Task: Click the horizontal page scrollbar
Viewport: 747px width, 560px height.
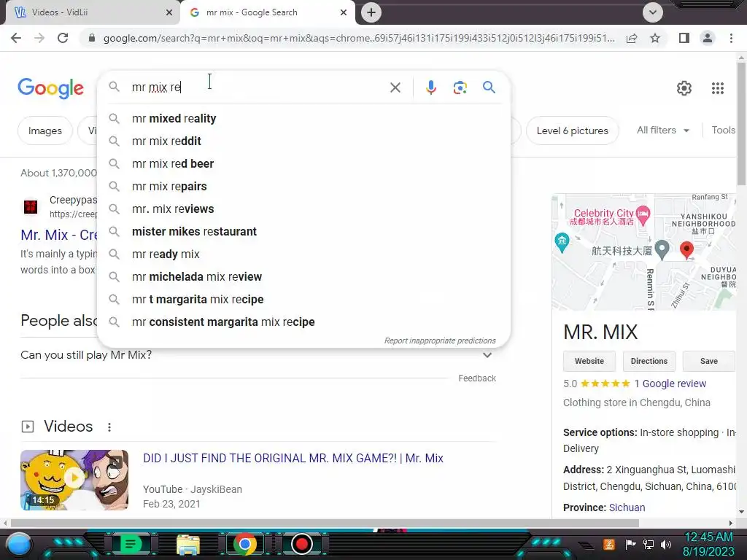Action: [x=325, y=523]
